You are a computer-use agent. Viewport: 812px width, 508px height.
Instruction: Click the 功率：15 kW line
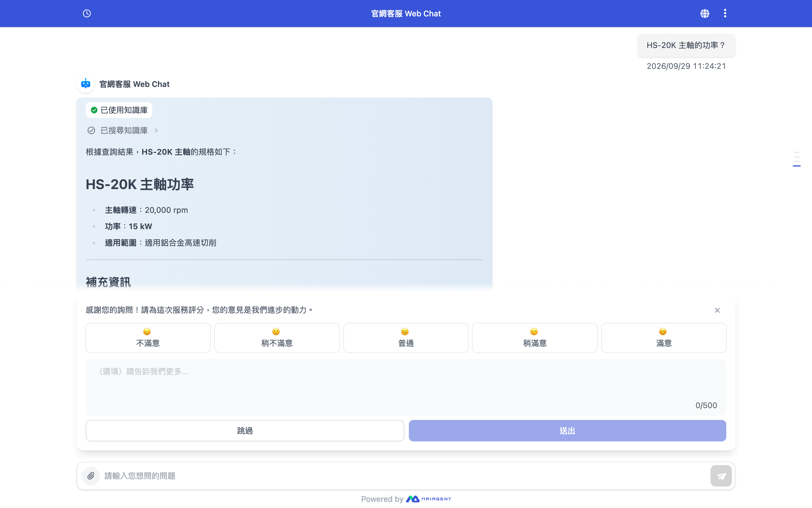tap(129, 226)
